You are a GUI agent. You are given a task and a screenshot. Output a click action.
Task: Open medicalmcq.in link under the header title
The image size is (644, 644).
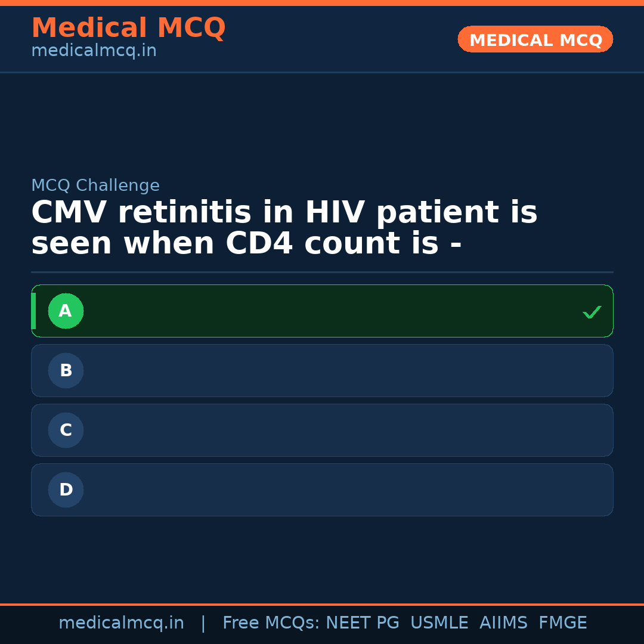94,51
